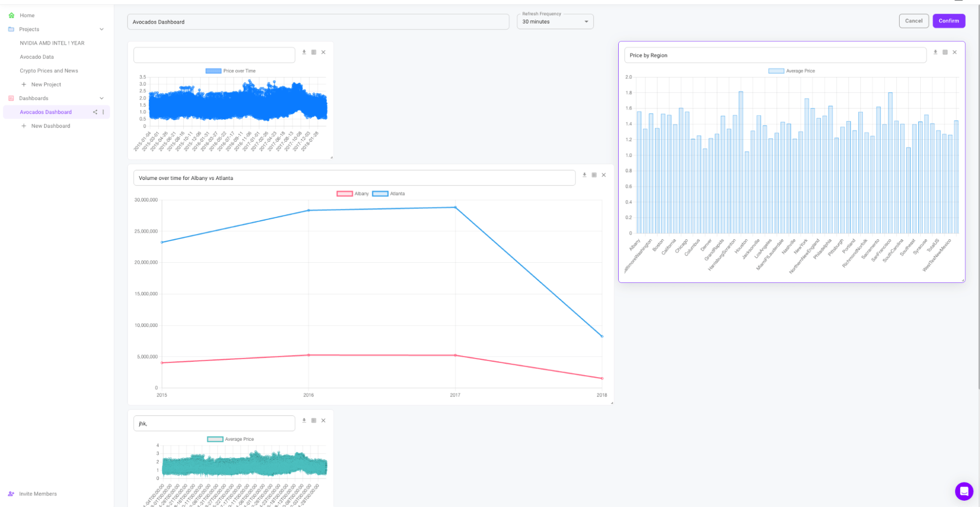Screen dimensions: 980x507
Task: Collapse the Projects section in the sidebar
Action: click(101, 29)
